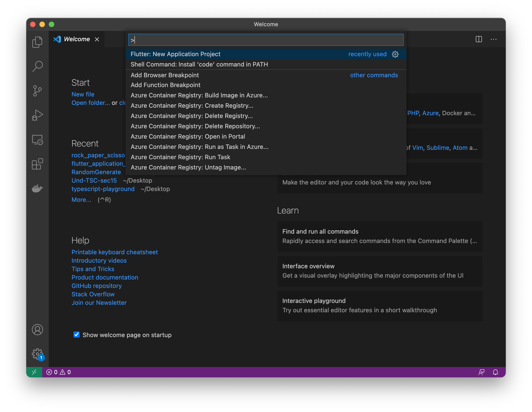532x412 pixels.
Task: Open recent project rock_paper_scissors
Action: (98, 155)
